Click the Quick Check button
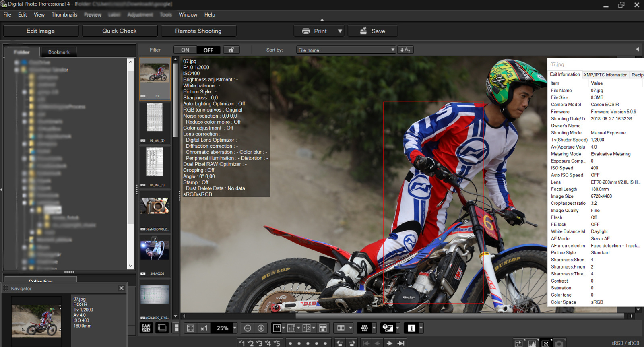Image resolution: width=644 pixels, height=347 pixels. (120, 31)
